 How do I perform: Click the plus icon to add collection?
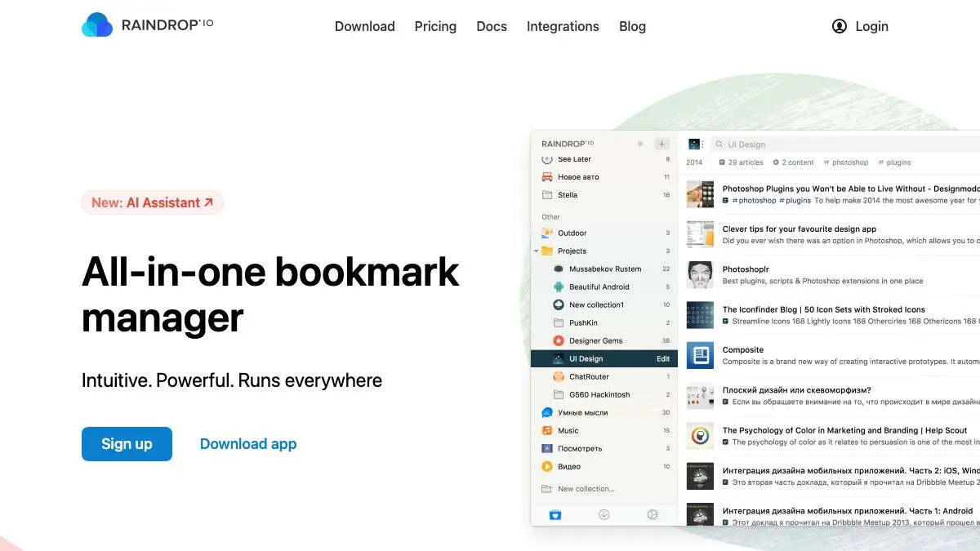(662, 144)
